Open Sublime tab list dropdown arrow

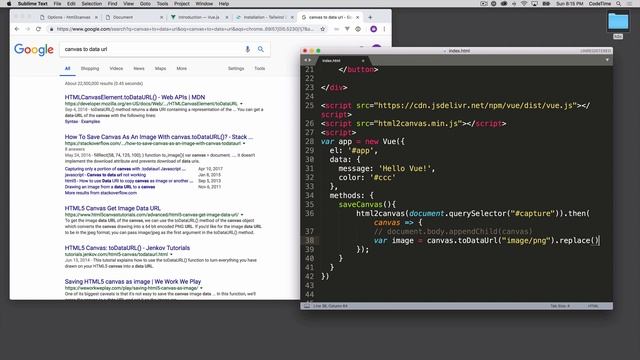(x=607, y=60)
